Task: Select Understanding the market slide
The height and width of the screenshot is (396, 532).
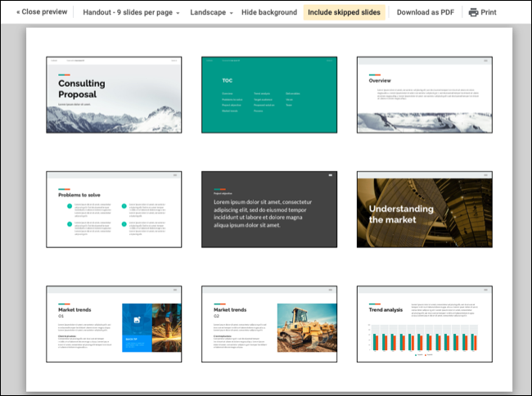Action: click(424, 209)
